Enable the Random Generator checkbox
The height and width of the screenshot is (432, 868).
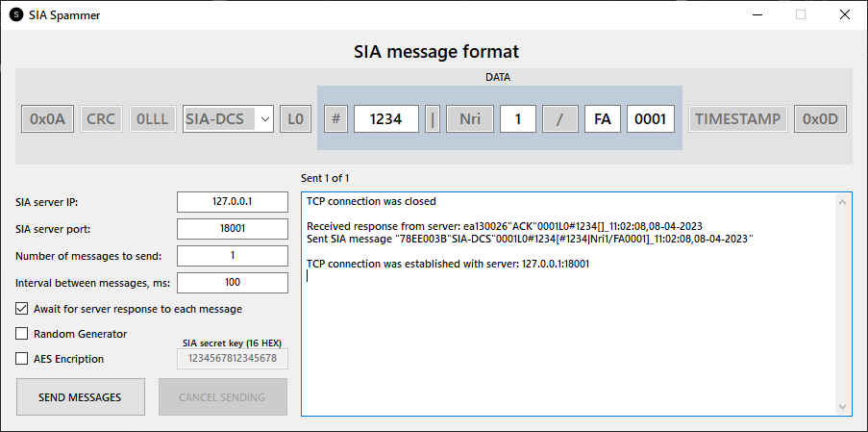click(21, 334)
